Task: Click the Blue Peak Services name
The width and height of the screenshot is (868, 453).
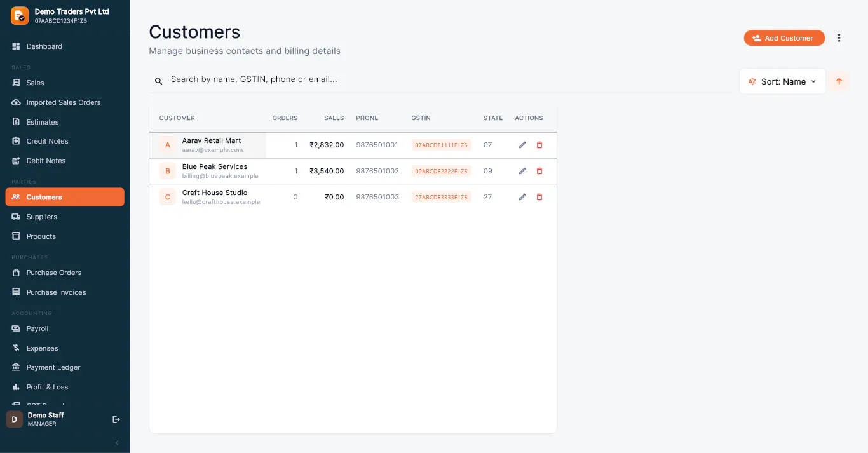Action: [x=215, y=166]
